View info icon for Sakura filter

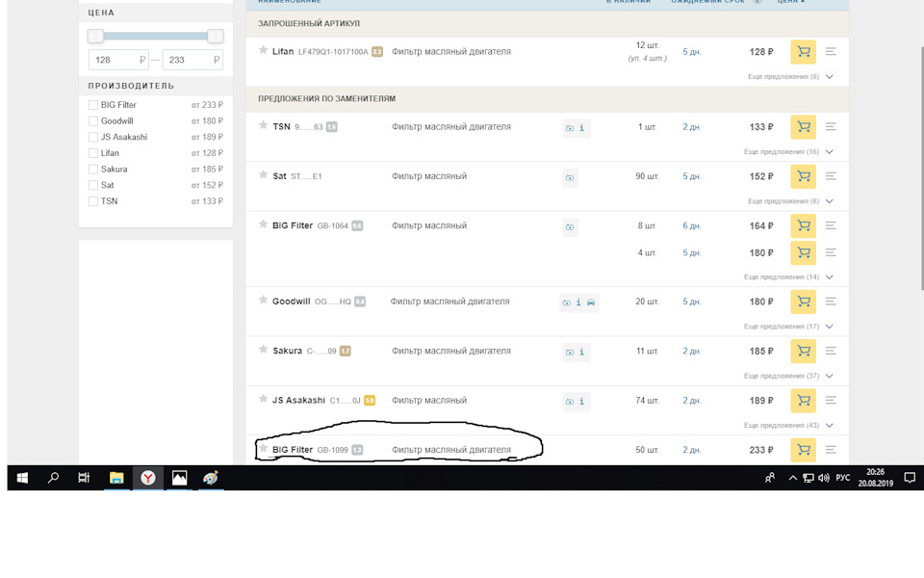pos(581,353)
